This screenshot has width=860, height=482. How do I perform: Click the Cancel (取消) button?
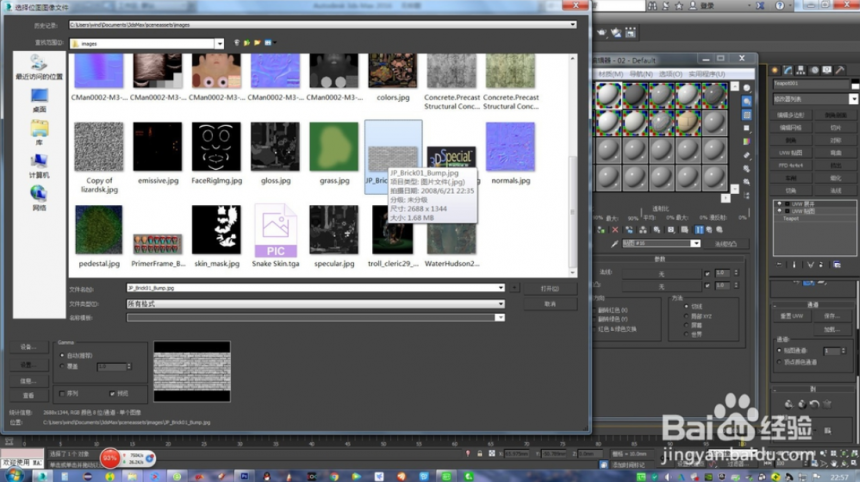[550, 304]
